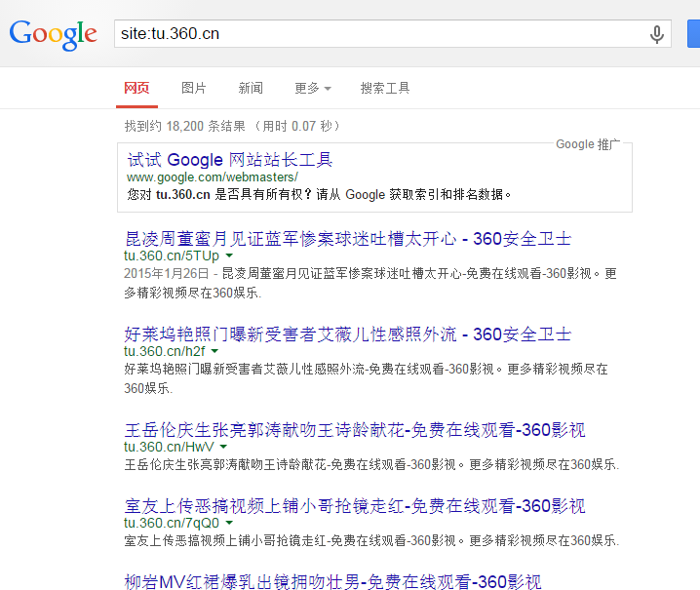The width and height of the screenshot is (700, 590).
Task: Open the 王岳伦庆生张亮郭涛 result title
Action: [x=355, y=430]
